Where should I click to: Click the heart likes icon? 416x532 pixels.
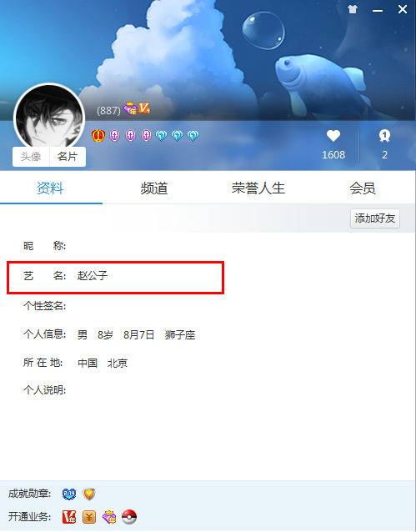pos(333,136)
